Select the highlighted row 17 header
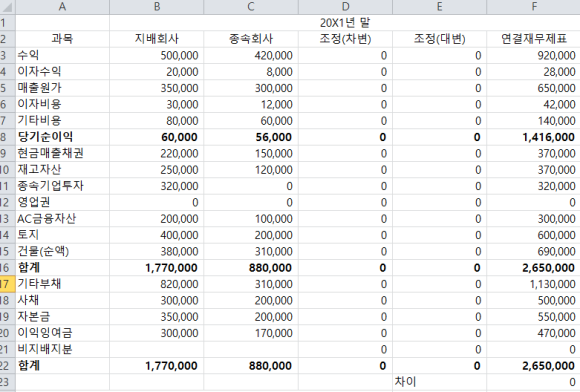Screen dimensions: 580x392 (x=7, y=284)
